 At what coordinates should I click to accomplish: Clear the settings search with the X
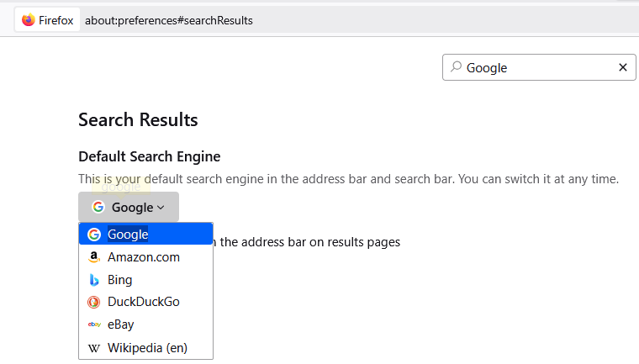click(623, 67)
